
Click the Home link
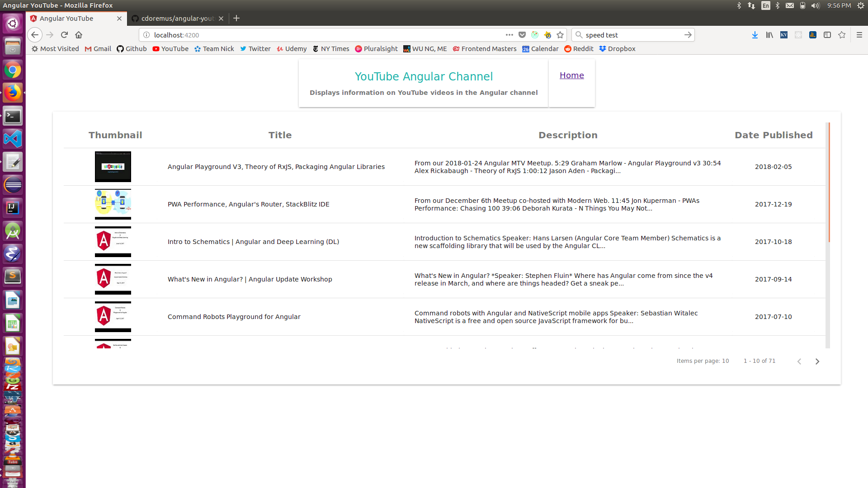click(x=571, y=75)
